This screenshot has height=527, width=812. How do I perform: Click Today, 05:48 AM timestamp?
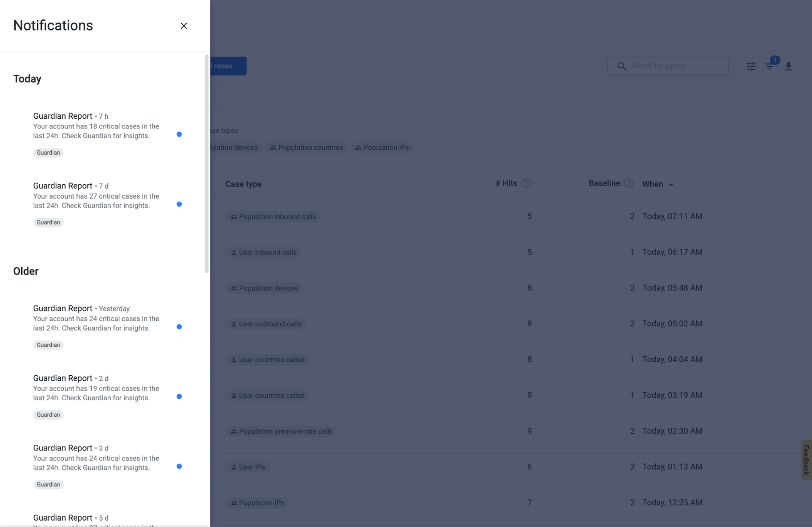tap(672, 287)
